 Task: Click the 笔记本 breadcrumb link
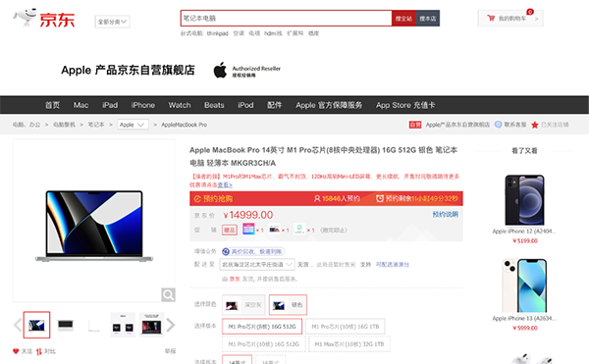pos(96,125)
